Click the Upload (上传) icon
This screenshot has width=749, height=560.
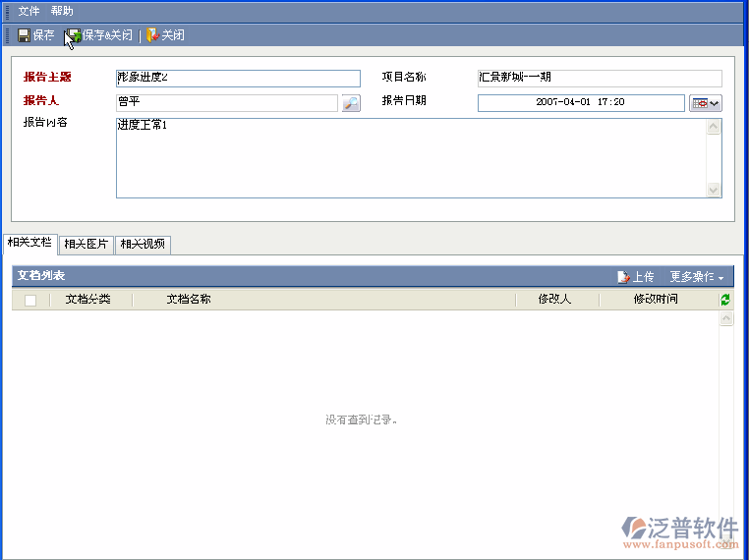point(623,277)
